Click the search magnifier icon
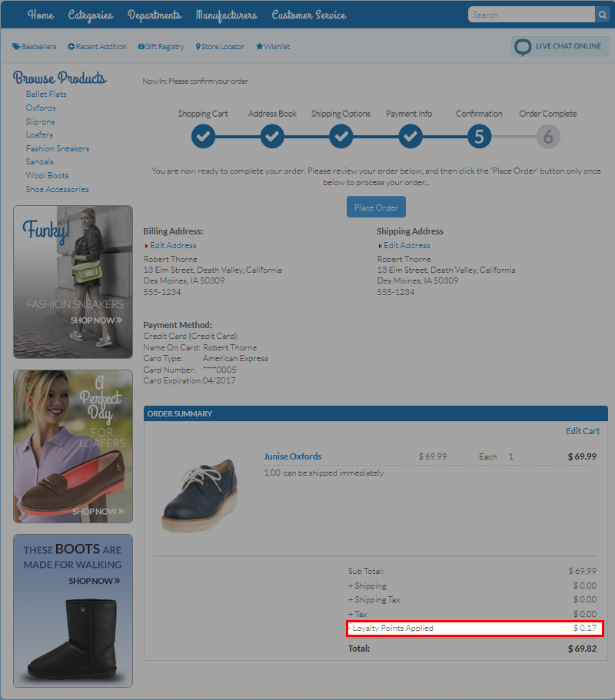Viewport: 615px width, 700px height. [x=602, y=15]
